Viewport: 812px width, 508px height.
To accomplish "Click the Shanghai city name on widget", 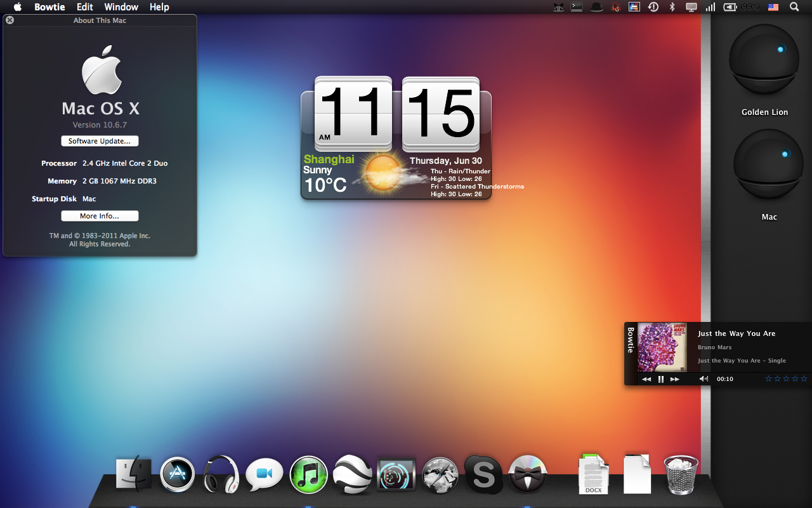I will 329,159.
